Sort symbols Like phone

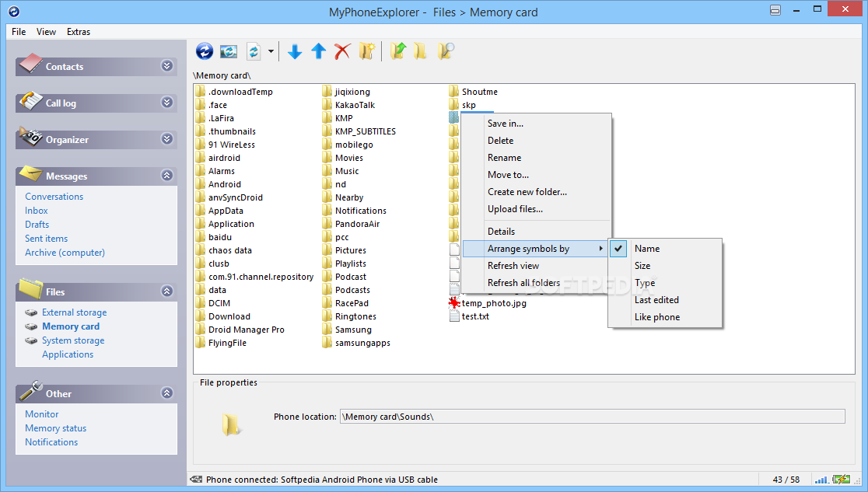click(666, 317)
